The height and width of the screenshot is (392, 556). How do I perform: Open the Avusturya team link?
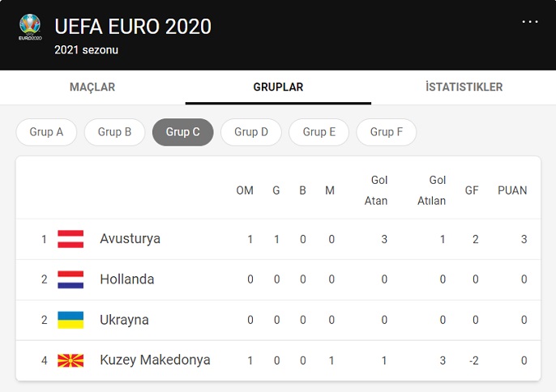(x=130, y=239)
